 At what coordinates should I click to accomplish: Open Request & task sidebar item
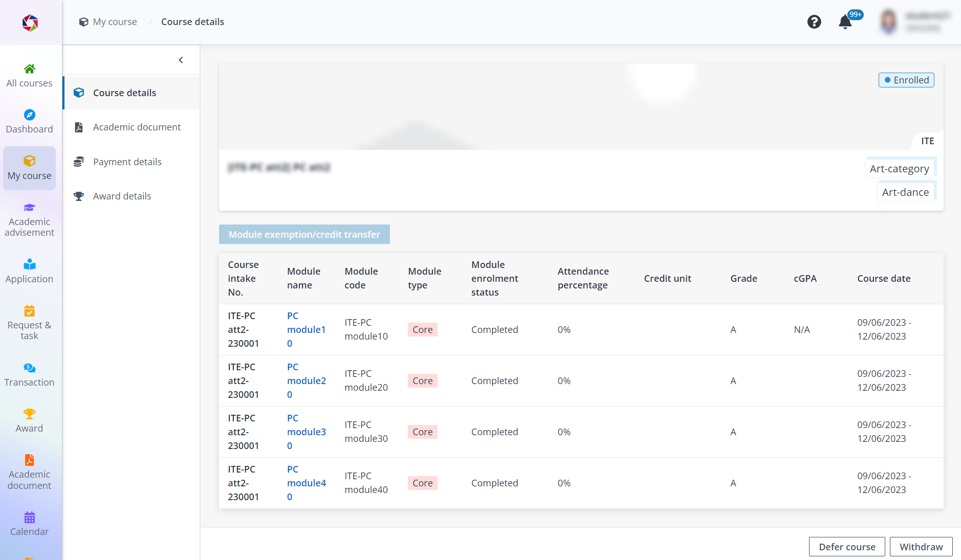click(29, 322)
